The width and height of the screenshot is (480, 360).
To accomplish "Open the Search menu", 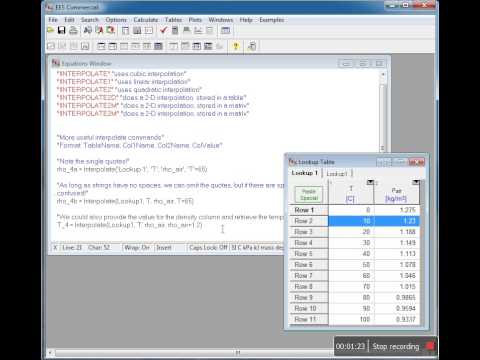I will coord(90,20).
